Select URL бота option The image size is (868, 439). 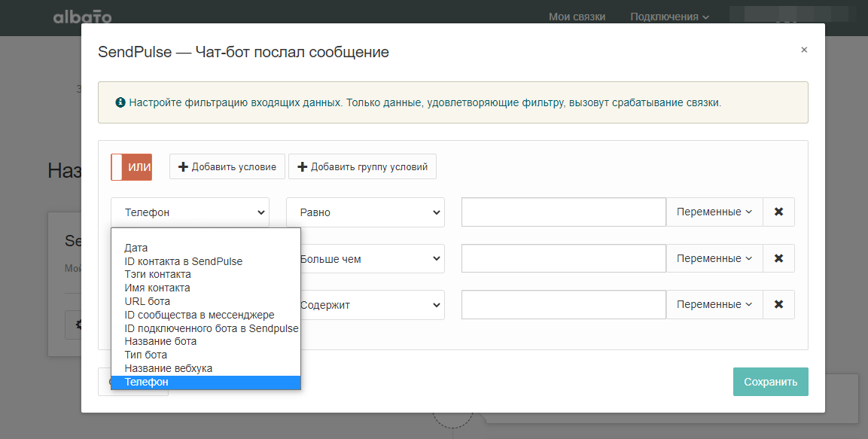pos(206,301)
